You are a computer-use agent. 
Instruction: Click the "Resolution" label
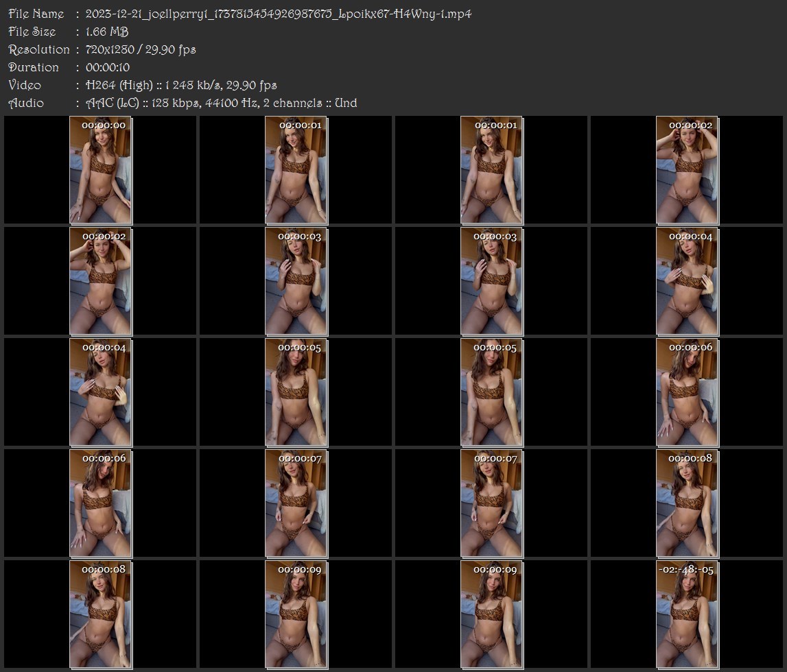pos(39,49)
